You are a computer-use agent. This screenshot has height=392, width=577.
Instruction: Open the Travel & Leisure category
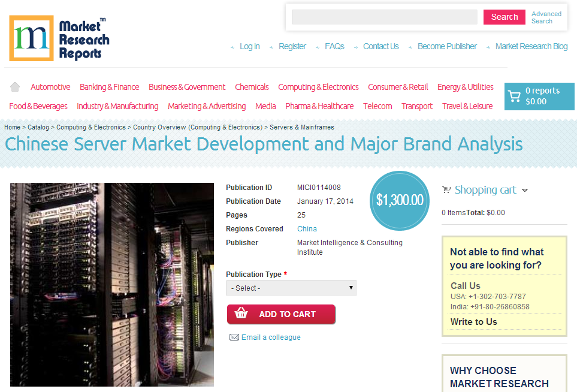tap(467, 106)
